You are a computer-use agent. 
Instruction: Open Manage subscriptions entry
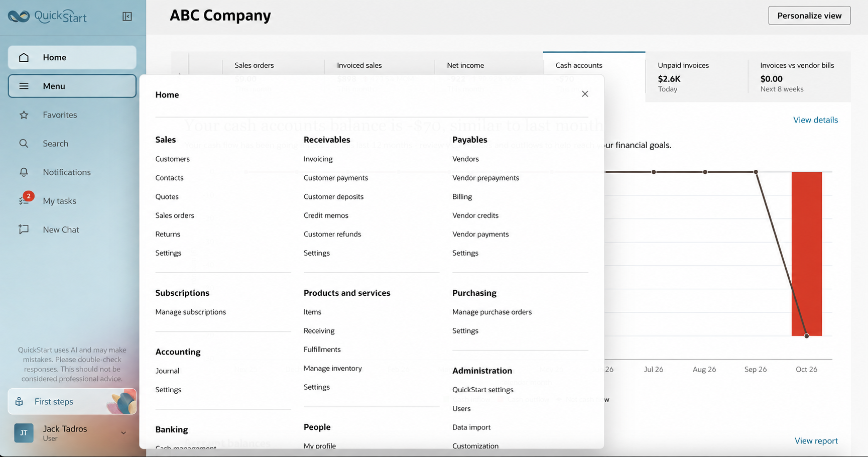190,312
